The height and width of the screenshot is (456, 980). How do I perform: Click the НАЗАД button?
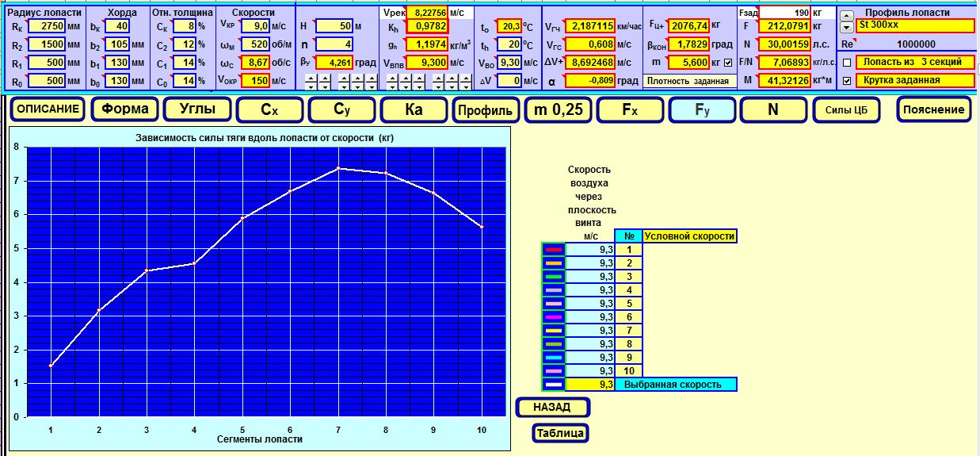(x=553, y=408)
